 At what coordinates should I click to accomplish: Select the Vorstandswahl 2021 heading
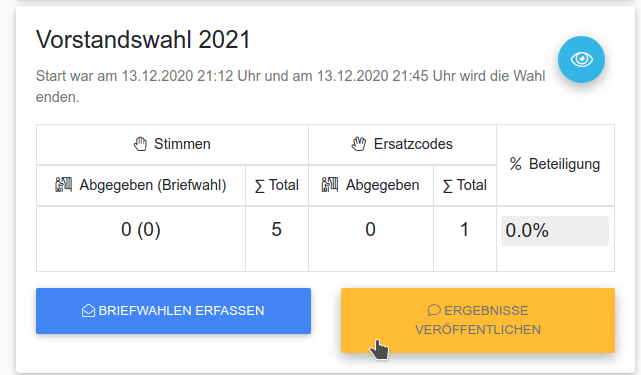143,40
